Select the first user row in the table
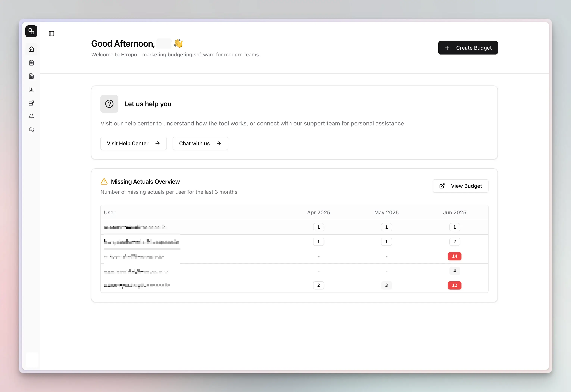571x392 pixels. (x=135, y=227)
